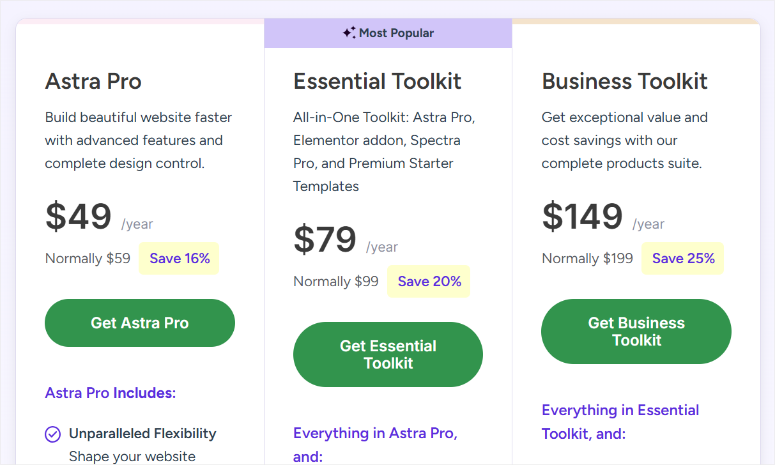Click the Save 16% badge
The image size is (775, 465).
179,258
